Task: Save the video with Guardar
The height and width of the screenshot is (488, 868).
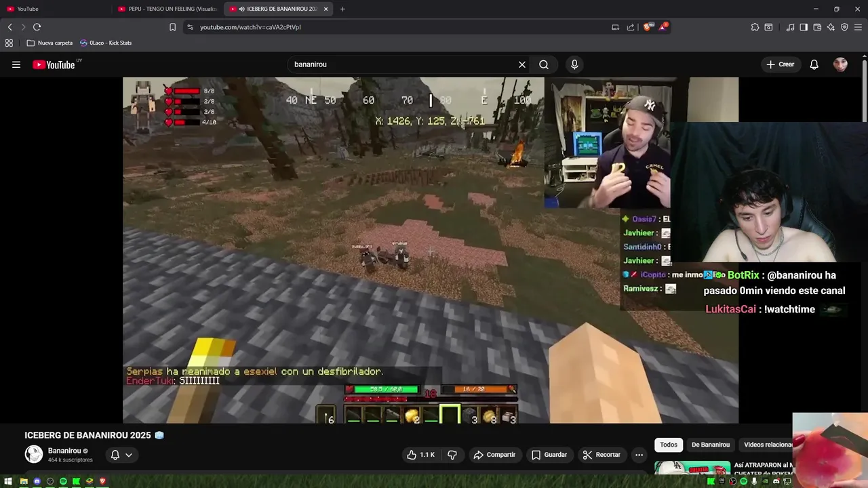Action: [549, 455]
